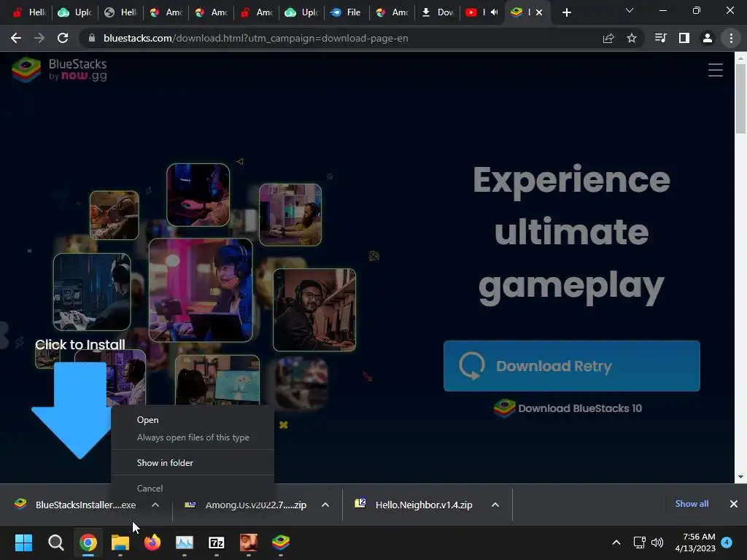Open a new browser tab

(566, 12)
